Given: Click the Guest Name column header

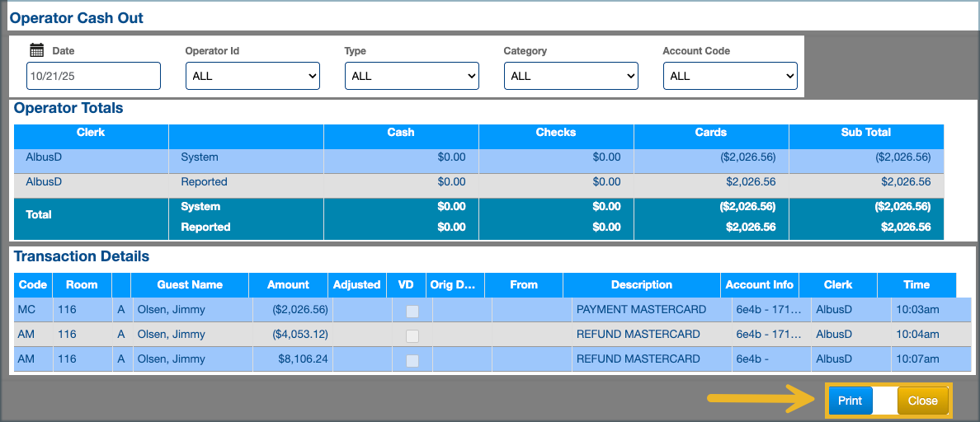Looking at the screenshot, I should [190, 284].
